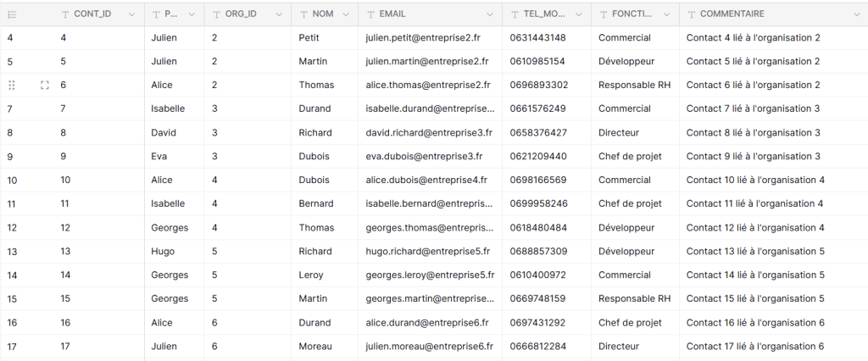
Task: Open the COMMENTAIRE column dropdown chevron
Action: click(x=857, y=14)
